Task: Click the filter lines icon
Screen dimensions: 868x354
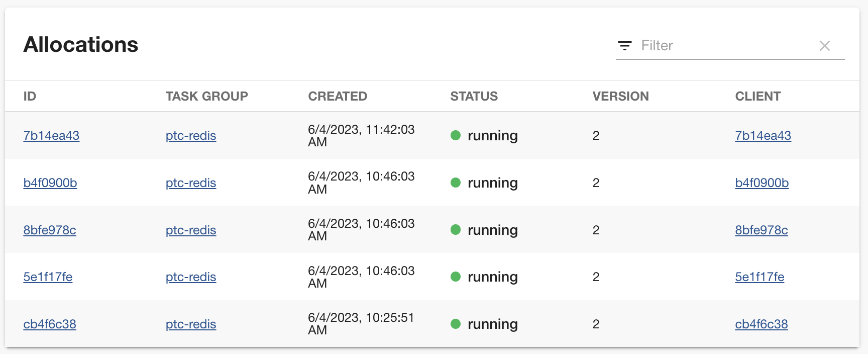Action: click(x=624, y=46)
